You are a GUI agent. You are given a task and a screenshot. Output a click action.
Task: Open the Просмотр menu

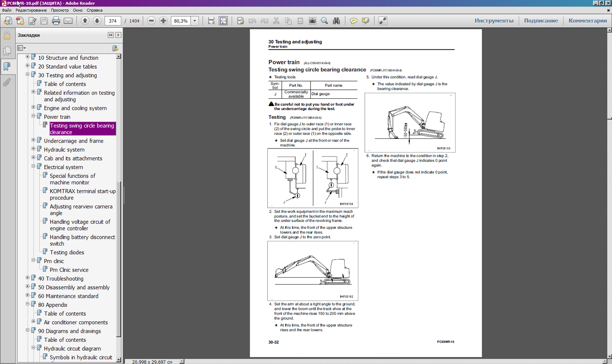[59, 10]
